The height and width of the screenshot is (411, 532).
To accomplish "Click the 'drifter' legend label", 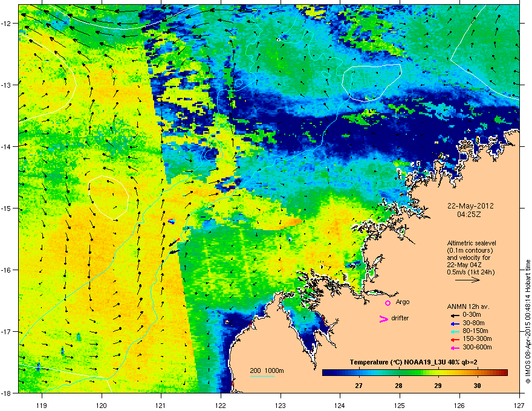I will tap(400, 318).
